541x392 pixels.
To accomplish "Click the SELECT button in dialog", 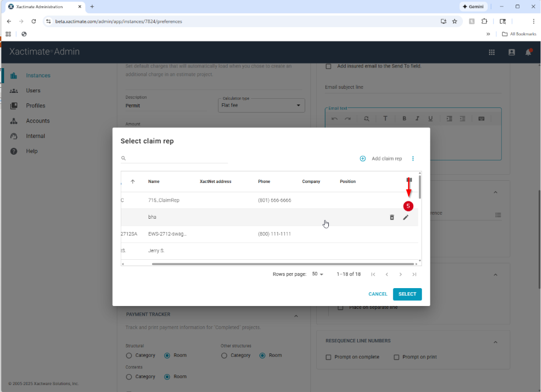I will point(407,294).
